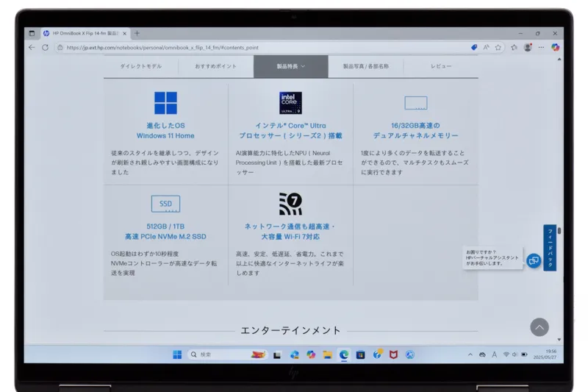Viewport: 588px width, 392px height.
Task: Click the OneDrive cloud tray icon
Action: [482, 354]
